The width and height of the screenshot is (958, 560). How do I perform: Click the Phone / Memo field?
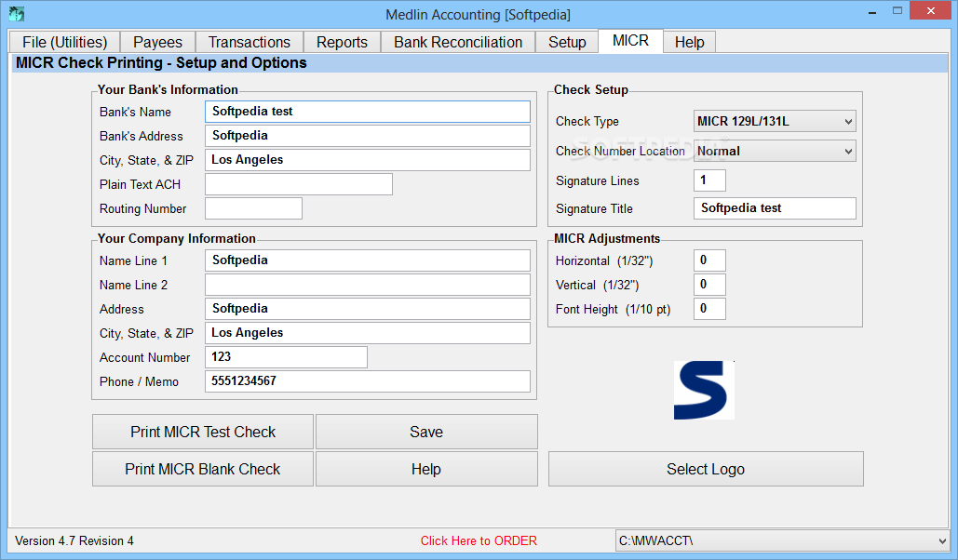[368, 381]
